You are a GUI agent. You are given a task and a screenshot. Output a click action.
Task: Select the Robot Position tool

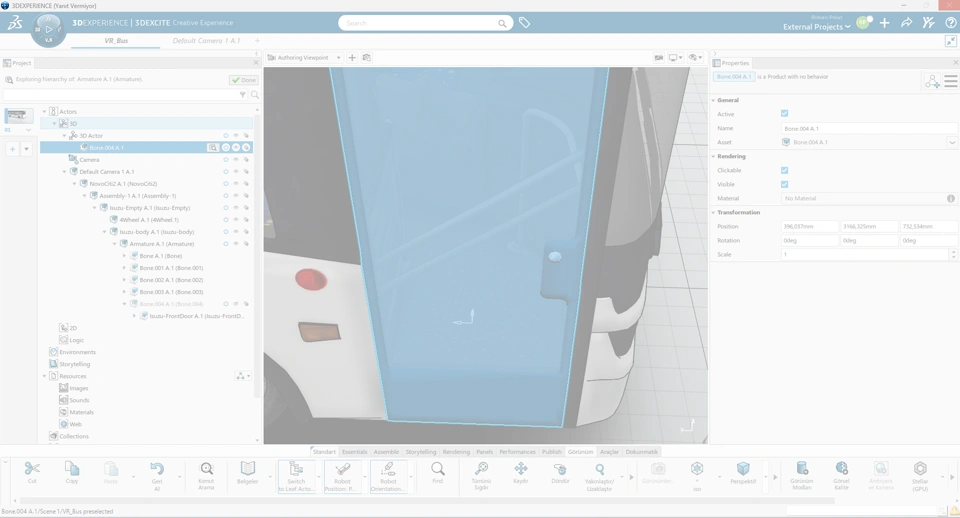pyautogui.click(x=342, y=476)
